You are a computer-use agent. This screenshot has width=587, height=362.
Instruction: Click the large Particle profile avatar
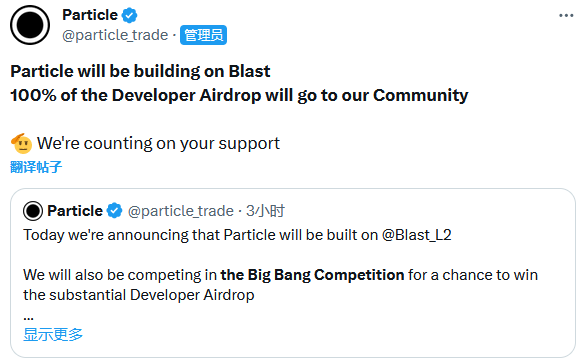30,25
